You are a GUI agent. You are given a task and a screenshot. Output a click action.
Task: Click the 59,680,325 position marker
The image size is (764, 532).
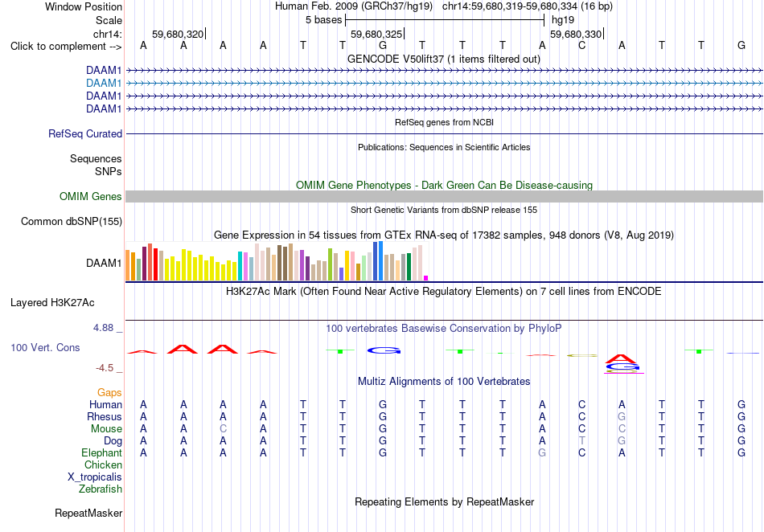pyautogui.click(x=376, y=34)
